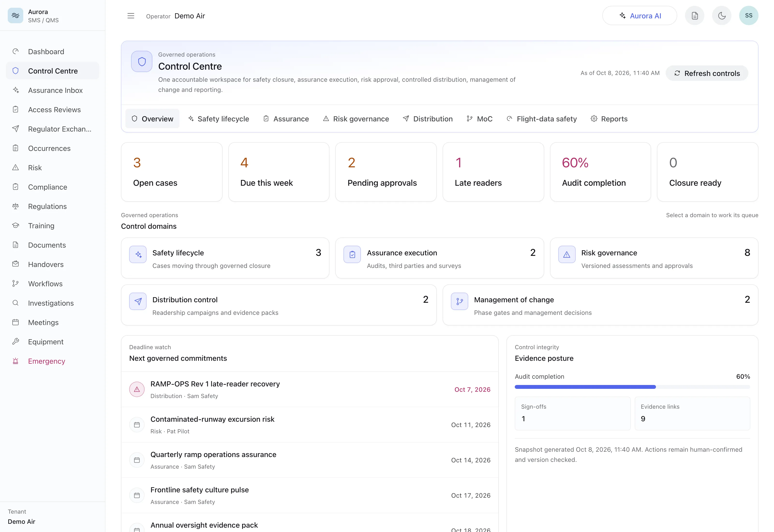Click the Assurance execution clipboard icon

tap(352, 255)
